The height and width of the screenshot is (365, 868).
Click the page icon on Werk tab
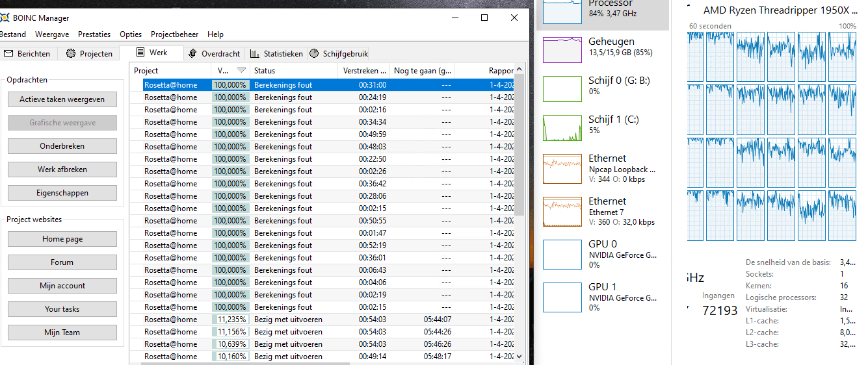pyautogui.click(x=140, y=53)
